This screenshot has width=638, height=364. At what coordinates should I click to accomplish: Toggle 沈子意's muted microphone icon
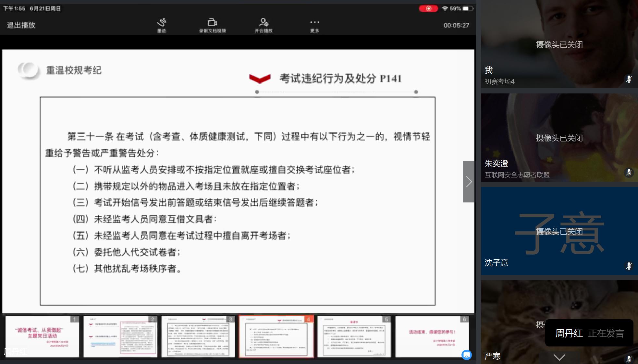(x=629, y=266)
